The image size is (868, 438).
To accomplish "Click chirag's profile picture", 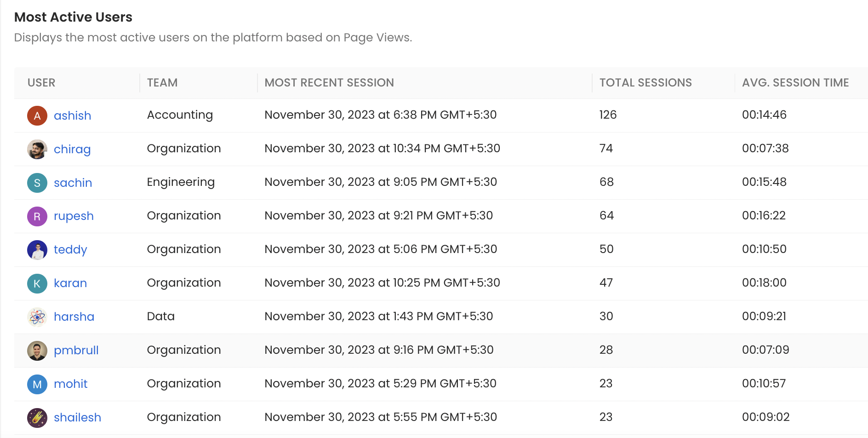I will pos(37,149).
